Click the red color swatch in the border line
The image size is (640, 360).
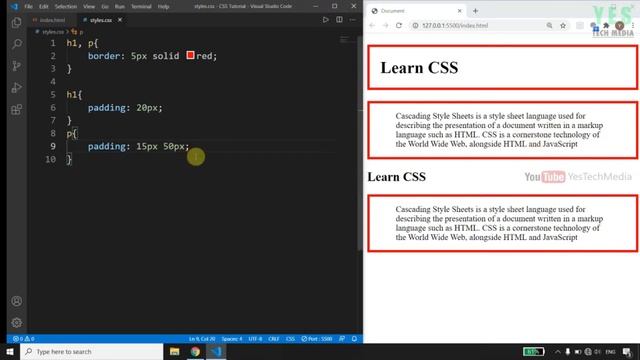[x=190, y=55]
